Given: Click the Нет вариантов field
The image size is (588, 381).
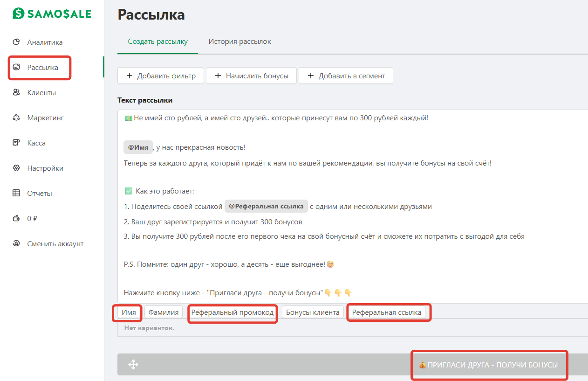Looking at the screenshot, I should point(353,328).
